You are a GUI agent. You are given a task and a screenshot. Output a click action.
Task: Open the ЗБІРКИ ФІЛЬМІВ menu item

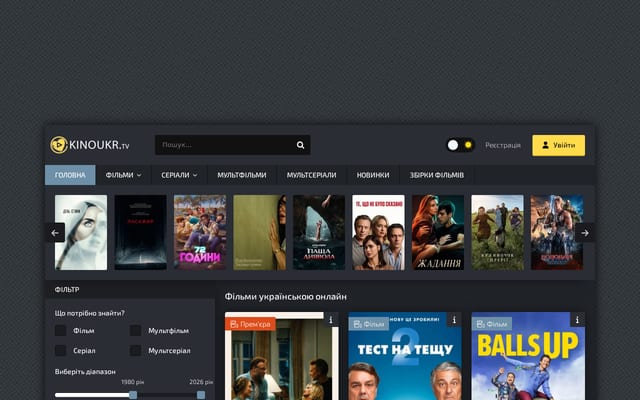pyautogui.click(x=437, y=175)
